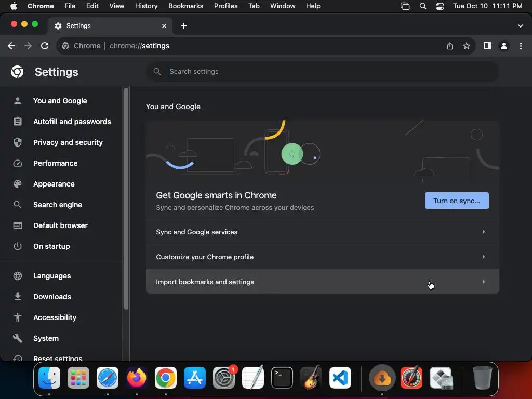Open Visual Studio Code from the Dock
The height and width of the screenshot is (399, 532).
click(340, 378)
